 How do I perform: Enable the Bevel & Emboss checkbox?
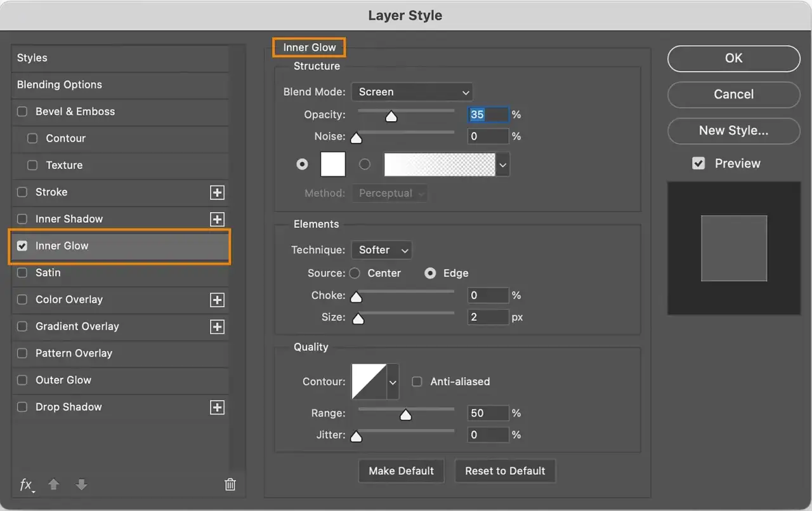pos(22,112)
